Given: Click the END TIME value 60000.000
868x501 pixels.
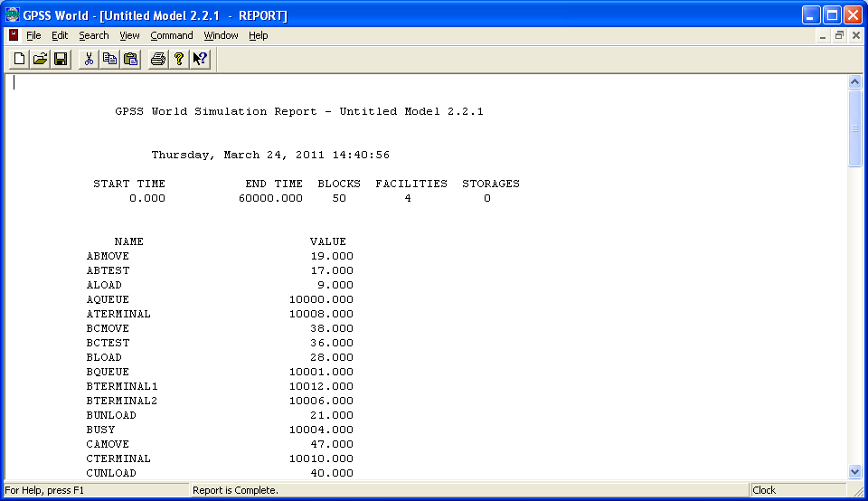Looking at the screenshot, I should 270,198.
